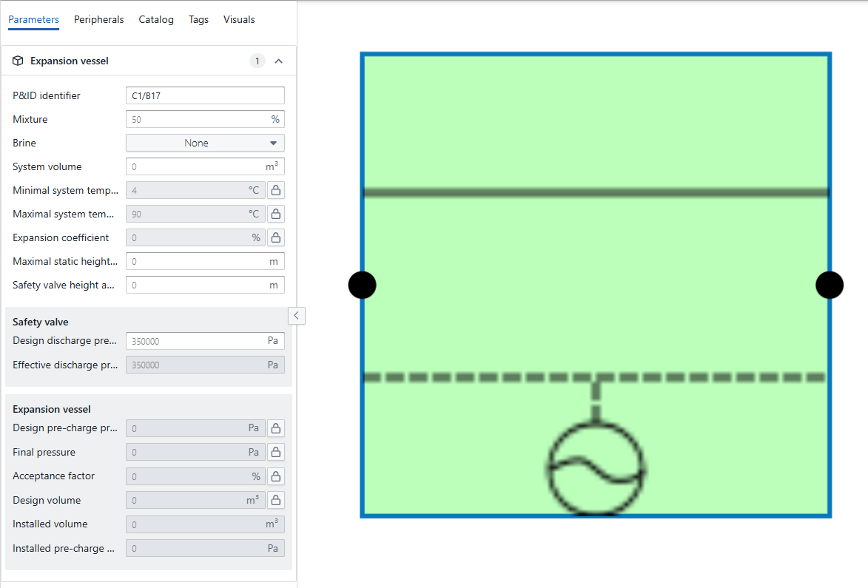Screen dimensions: 868x588
Task: Switch to the Peripherals tab
Action: tap(98, 20)
